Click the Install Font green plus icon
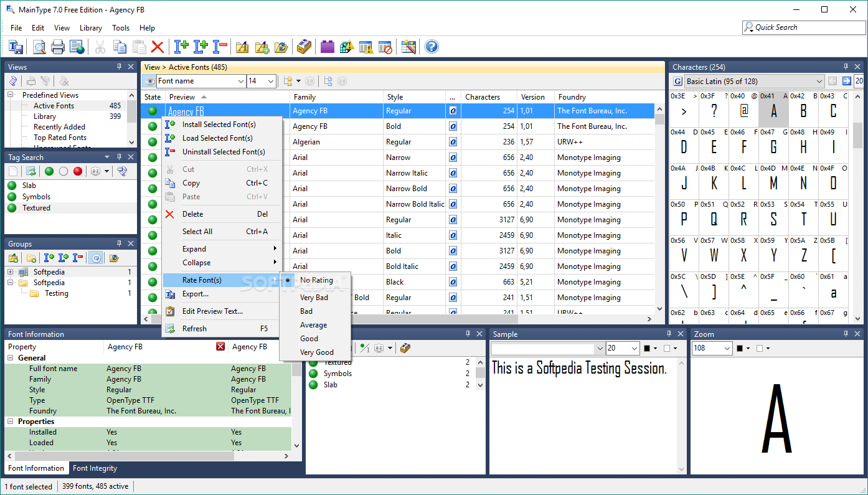 click(x=181, y=47)
